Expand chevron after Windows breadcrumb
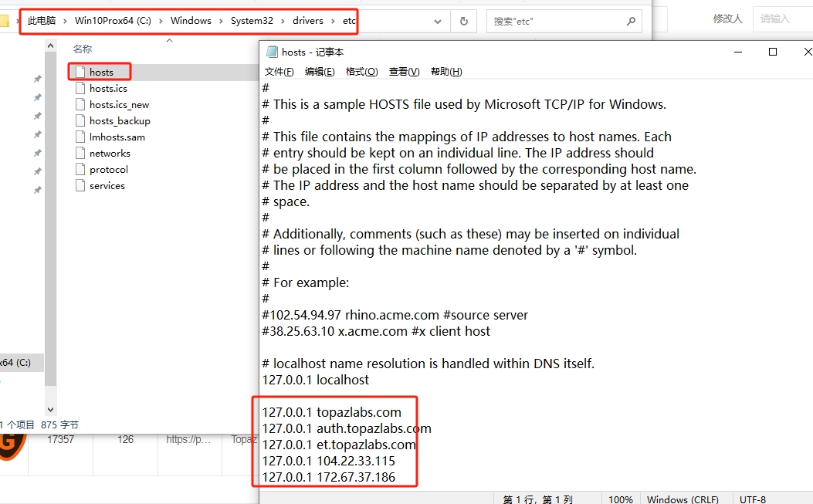 (x=221, y=22)
